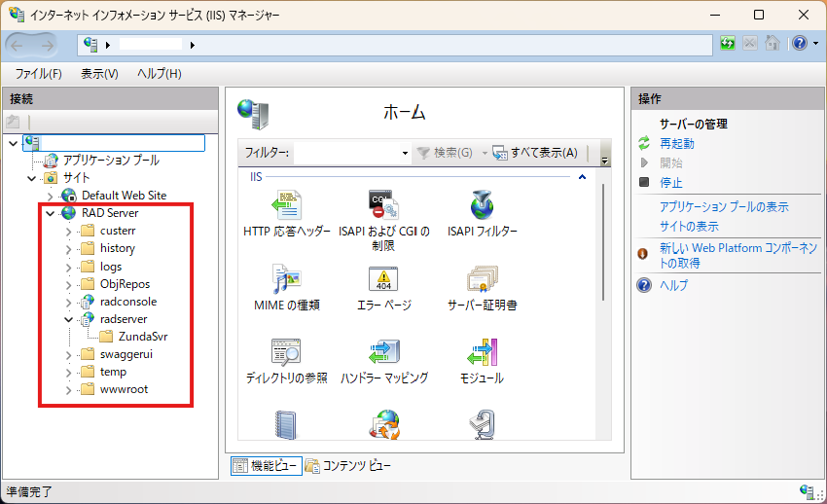Open the ハンドラー マッピング icon

tap(384, 352)
